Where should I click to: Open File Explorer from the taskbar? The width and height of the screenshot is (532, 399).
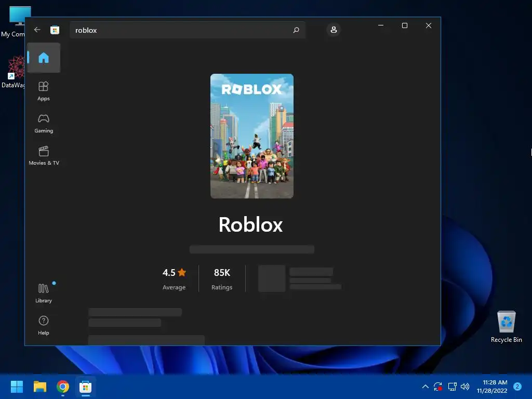tap(39, 387)
